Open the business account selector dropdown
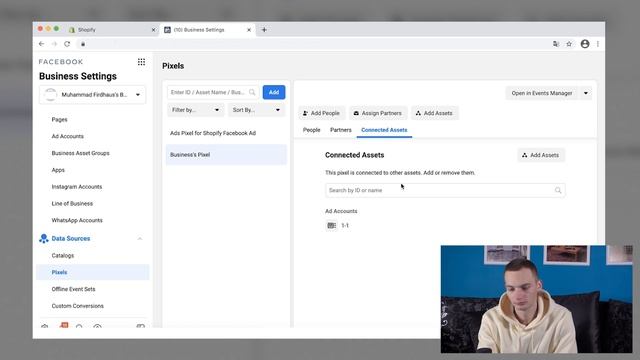The height and width of the screenshot is (360, 640). 93,95
